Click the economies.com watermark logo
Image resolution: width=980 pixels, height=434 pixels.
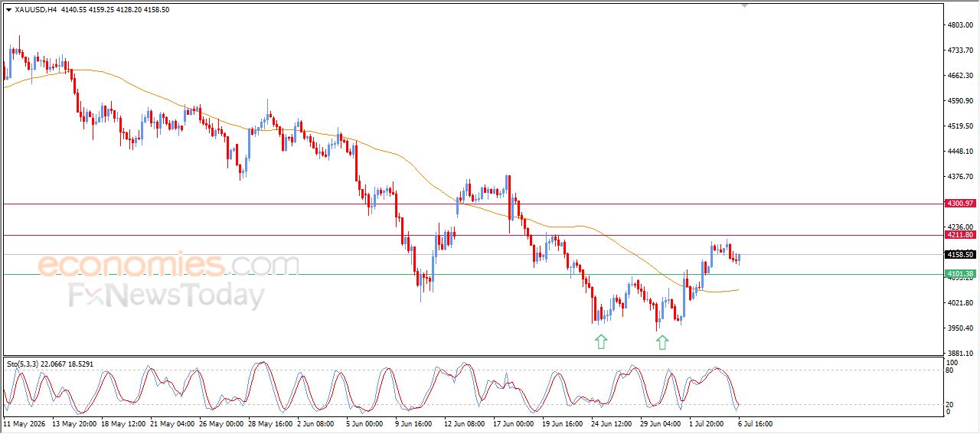tap(168, 266)
